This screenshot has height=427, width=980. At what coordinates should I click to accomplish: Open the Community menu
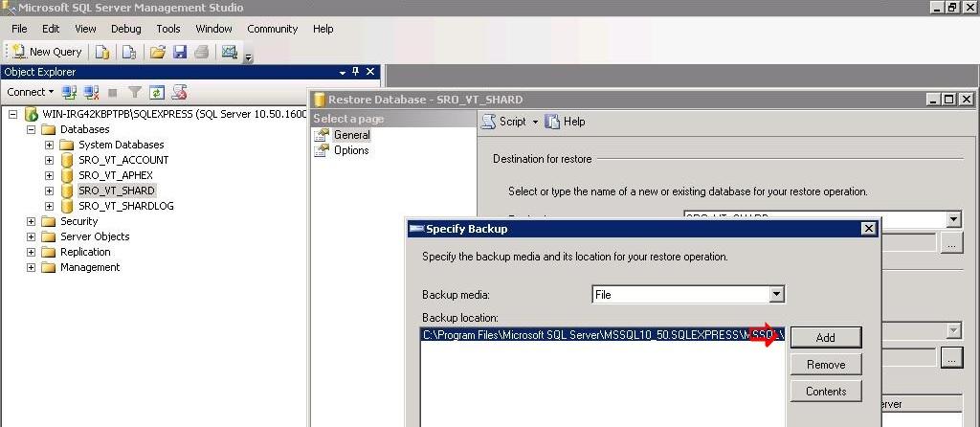(x=272, y=29)
